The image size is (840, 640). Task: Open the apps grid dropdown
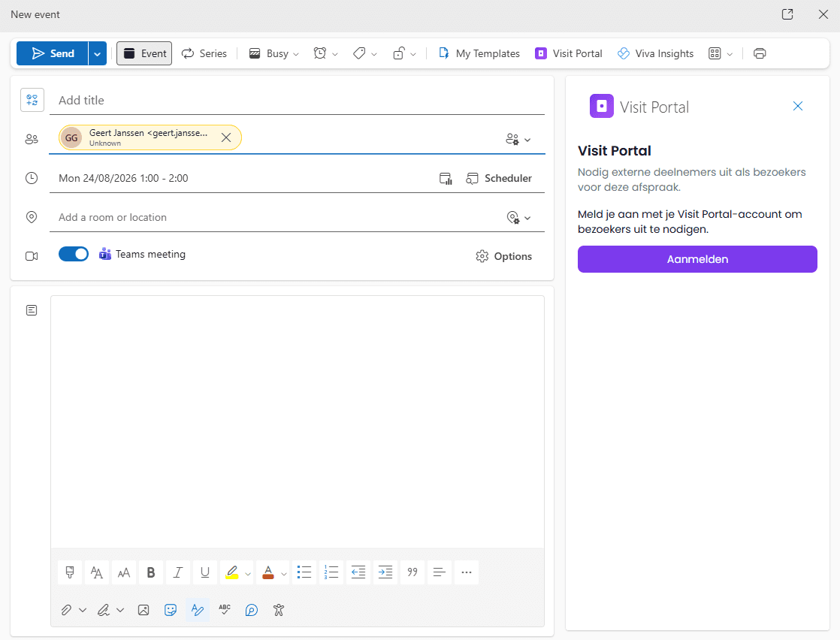tap(721, 53)
